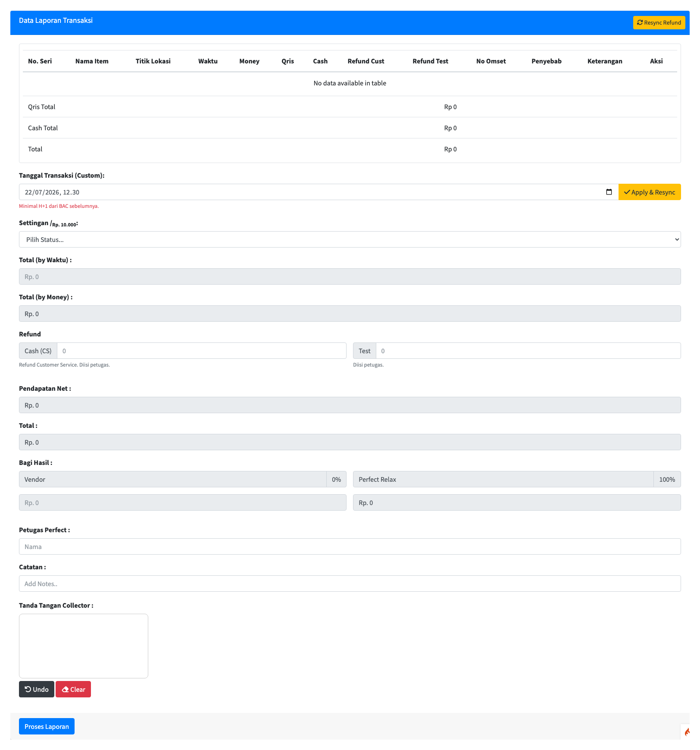Sort table by Qris column
The width and height of the screenshot is (700, 750).
point(287,61)
